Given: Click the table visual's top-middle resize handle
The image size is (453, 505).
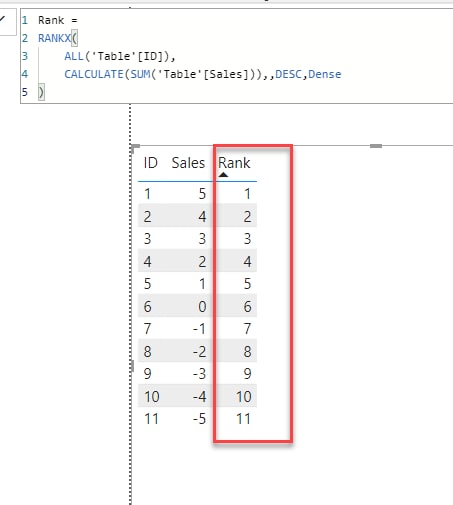Looking at the screenshot, I should point(376,146).
